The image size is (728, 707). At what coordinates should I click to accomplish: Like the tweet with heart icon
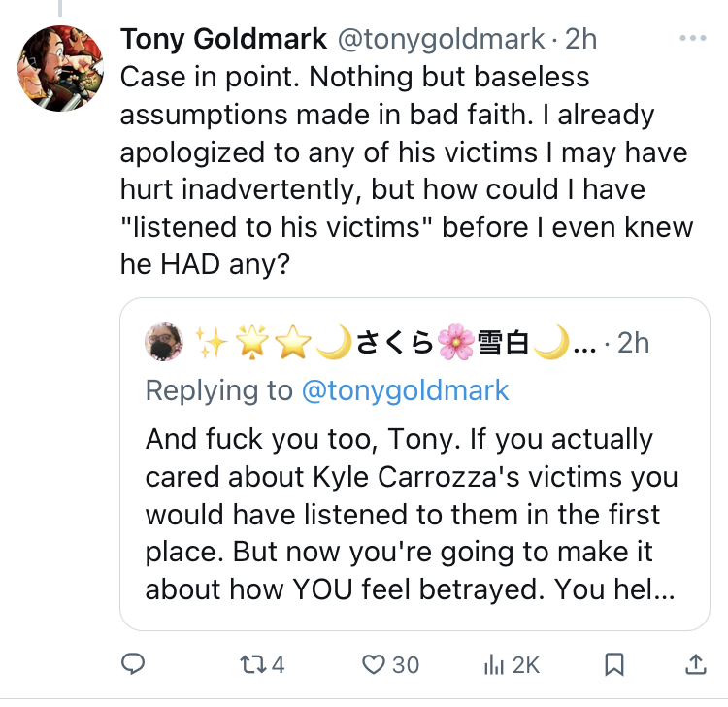coord(374,664)
